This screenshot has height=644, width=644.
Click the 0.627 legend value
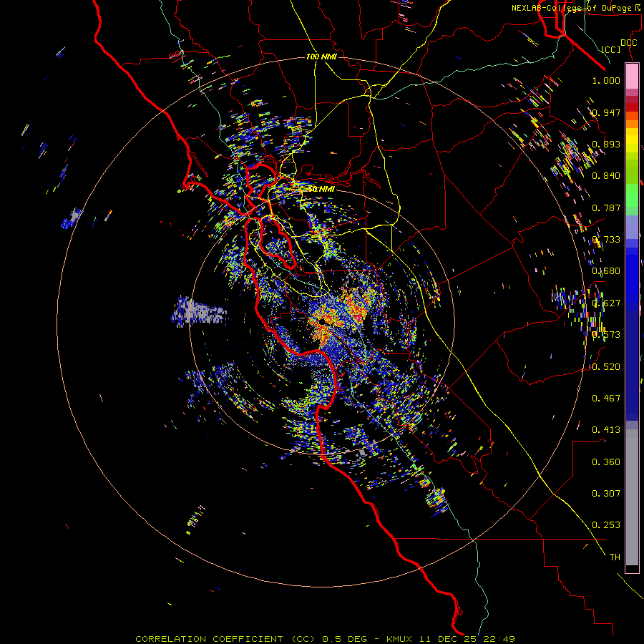tap(606, 303)
